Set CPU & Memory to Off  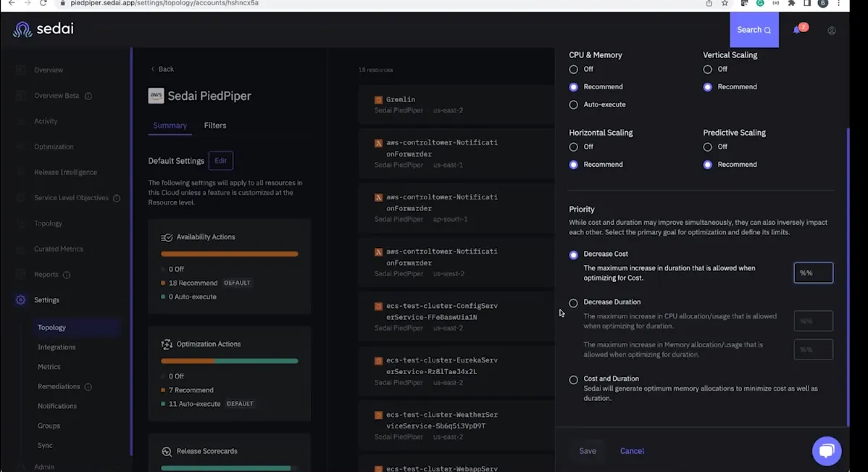click(x=574, y=70)
